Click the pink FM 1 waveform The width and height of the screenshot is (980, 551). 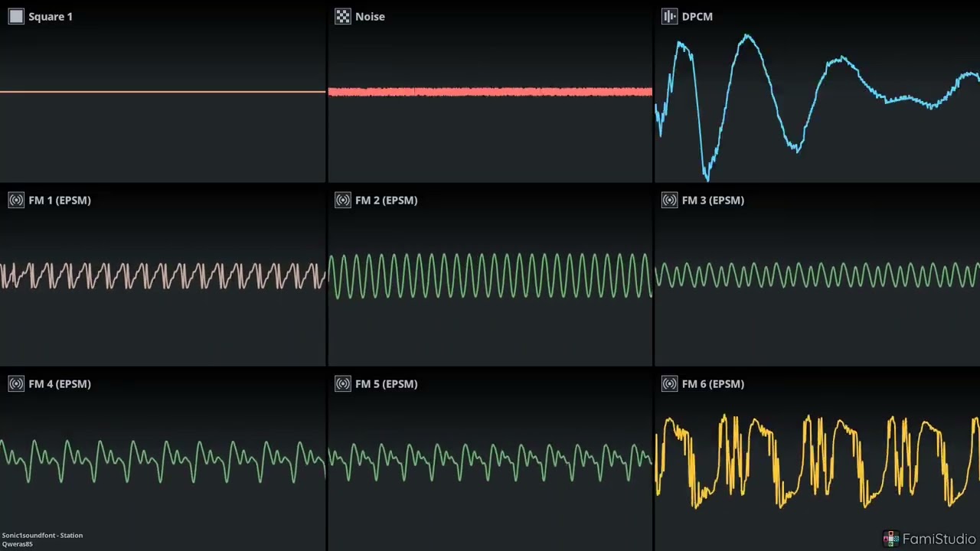(163, 275)
